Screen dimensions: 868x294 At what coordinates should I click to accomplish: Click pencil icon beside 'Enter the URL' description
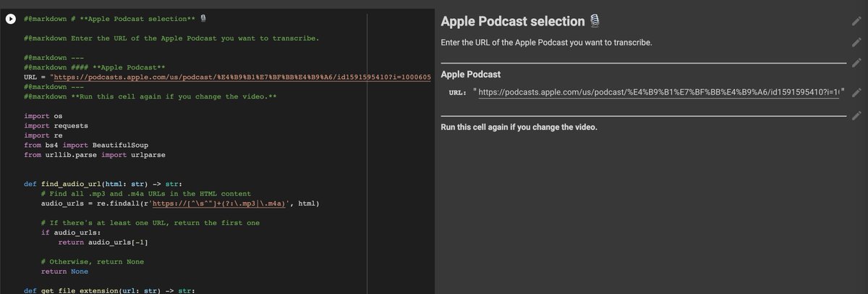click(x=856, y=43)
